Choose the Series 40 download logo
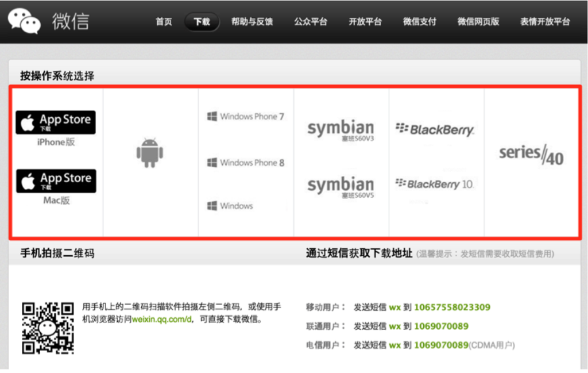The image size is (588, 373). (531, 155)
